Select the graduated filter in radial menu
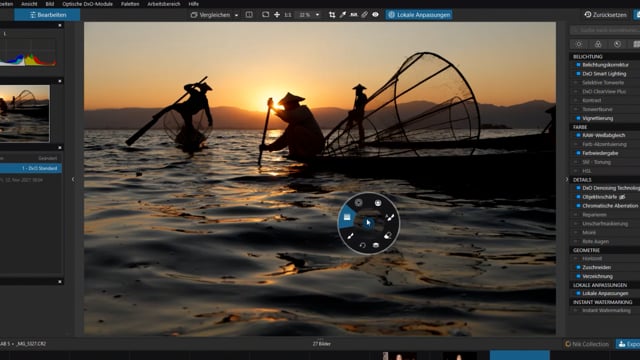The height and width of the screenshot is (360, 640). 347,217
